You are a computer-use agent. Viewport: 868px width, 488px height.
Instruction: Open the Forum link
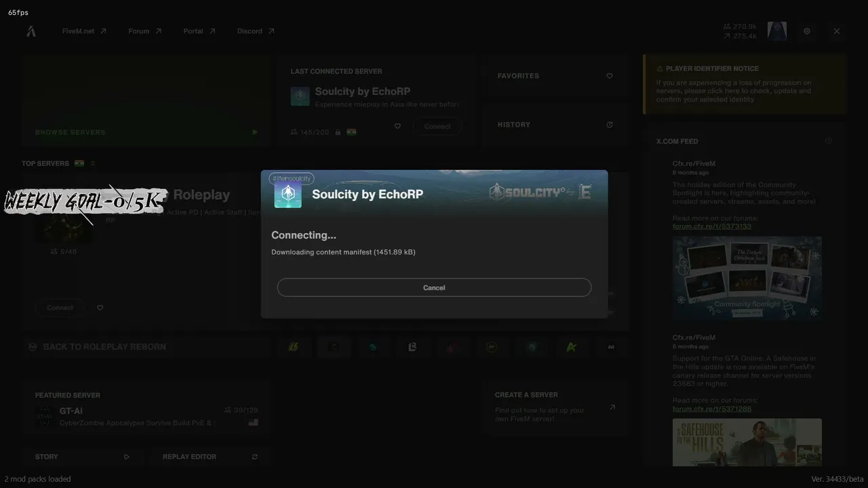click(x=145, y=31)
